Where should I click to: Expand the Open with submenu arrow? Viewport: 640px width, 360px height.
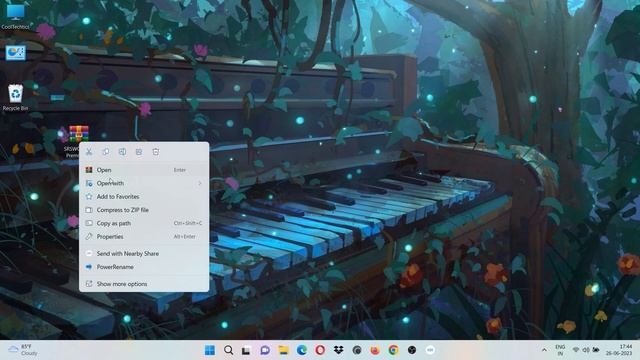[x=200, y=183]
